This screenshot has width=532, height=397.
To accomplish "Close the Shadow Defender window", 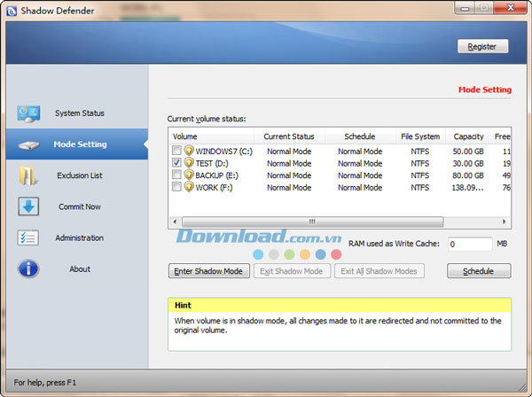I will click(x=511, y=8).
